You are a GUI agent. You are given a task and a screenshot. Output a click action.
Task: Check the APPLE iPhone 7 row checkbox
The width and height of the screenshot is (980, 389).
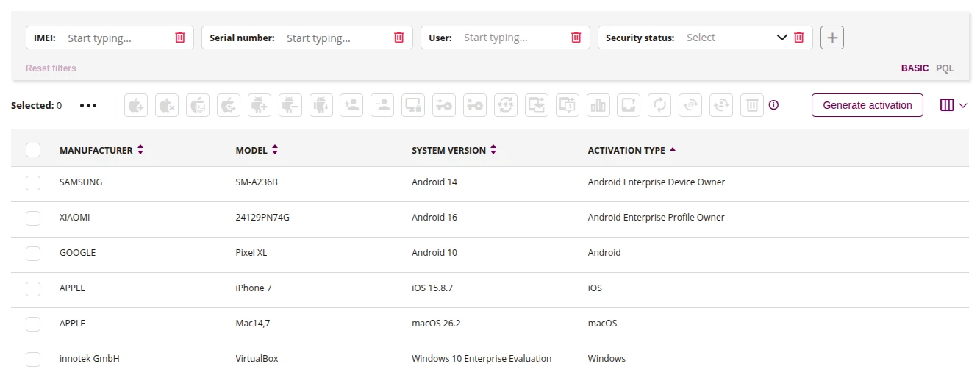coord(33,288)
